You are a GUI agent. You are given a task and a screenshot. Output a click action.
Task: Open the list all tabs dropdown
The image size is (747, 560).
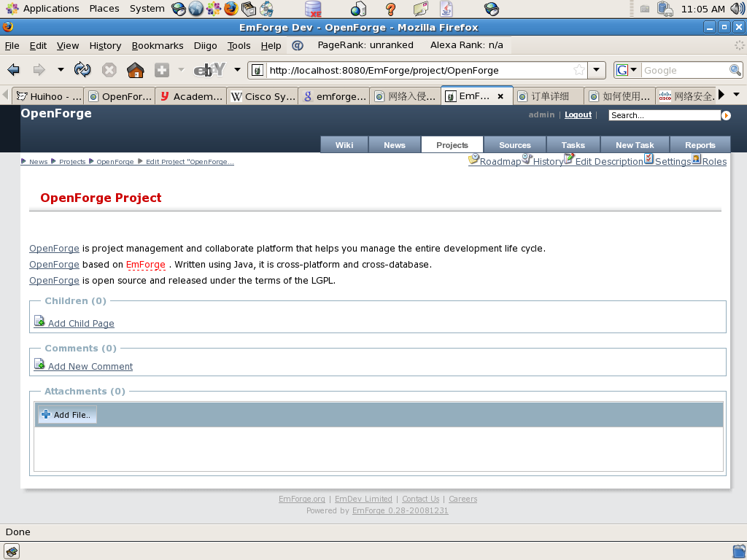coord(736,95)
